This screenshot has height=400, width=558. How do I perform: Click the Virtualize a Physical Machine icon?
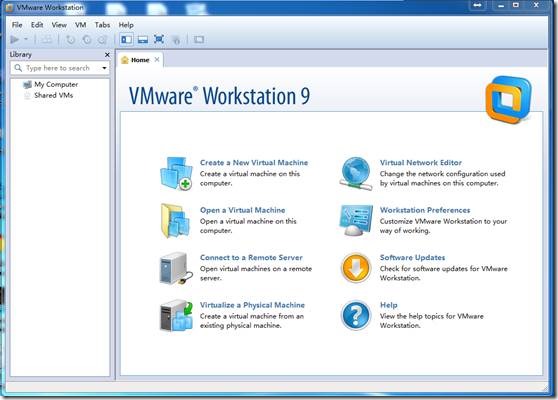(x=176, y=316)
